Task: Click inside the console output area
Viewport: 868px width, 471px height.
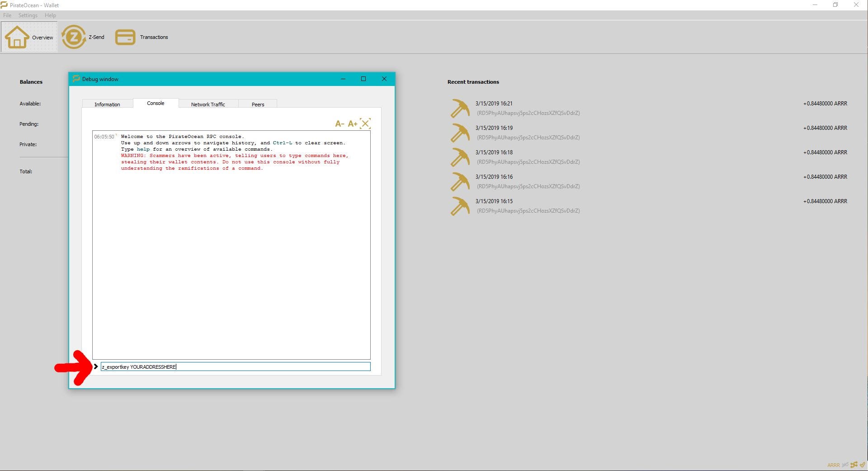Action: click(x=231, y=245)
